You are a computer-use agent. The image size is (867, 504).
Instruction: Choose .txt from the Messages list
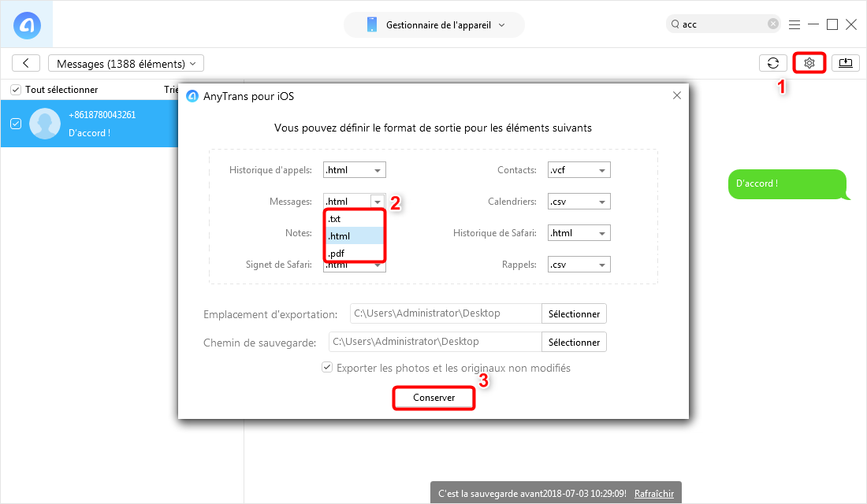(x=355, y=219)
